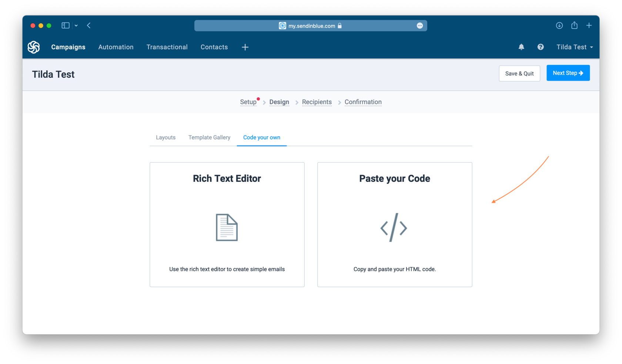Viewport: 622px width, 364px height.
Task: Open the Automation menu
Action: [116, 47]
